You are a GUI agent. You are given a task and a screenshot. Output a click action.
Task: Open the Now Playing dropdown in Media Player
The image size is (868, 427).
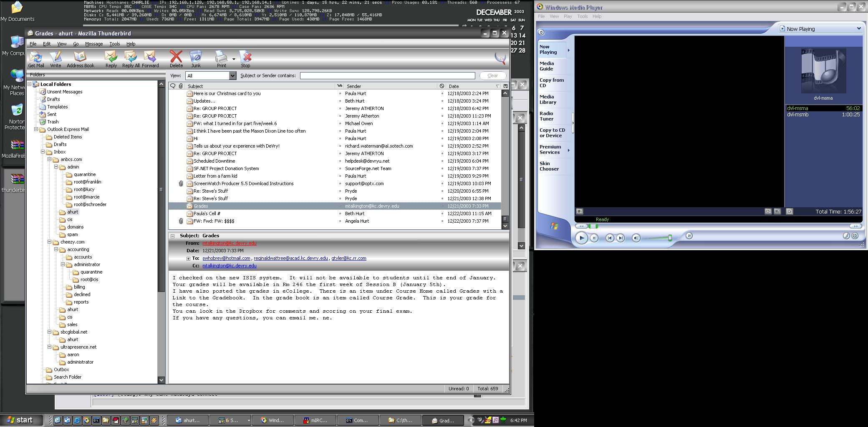pyautogui.click(x=820, y=29)
